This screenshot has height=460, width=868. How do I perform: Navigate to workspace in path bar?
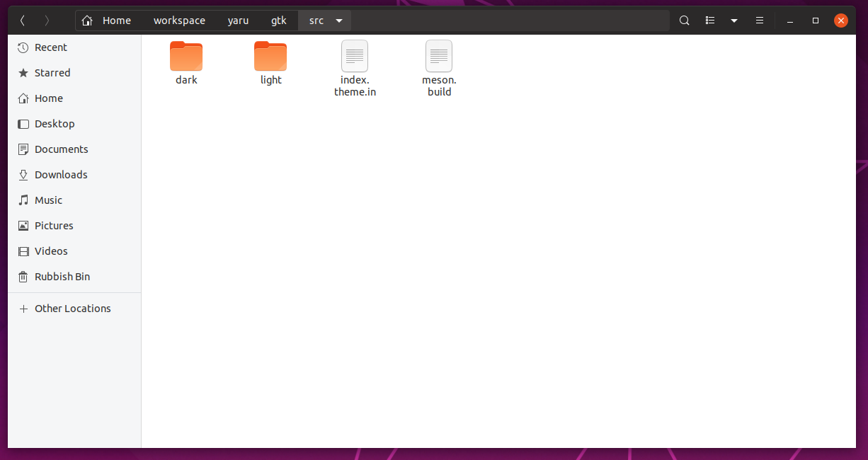pyautogui.click(x=179, y=21)
